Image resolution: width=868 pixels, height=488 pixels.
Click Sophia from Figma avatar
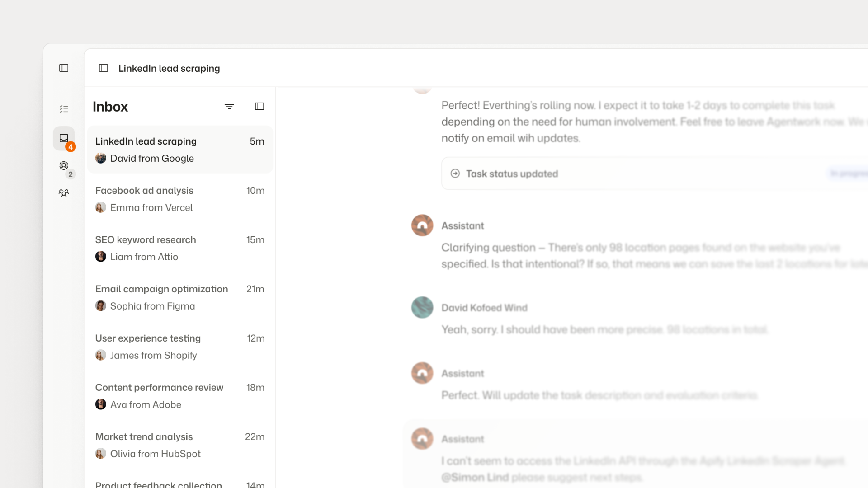101,306
